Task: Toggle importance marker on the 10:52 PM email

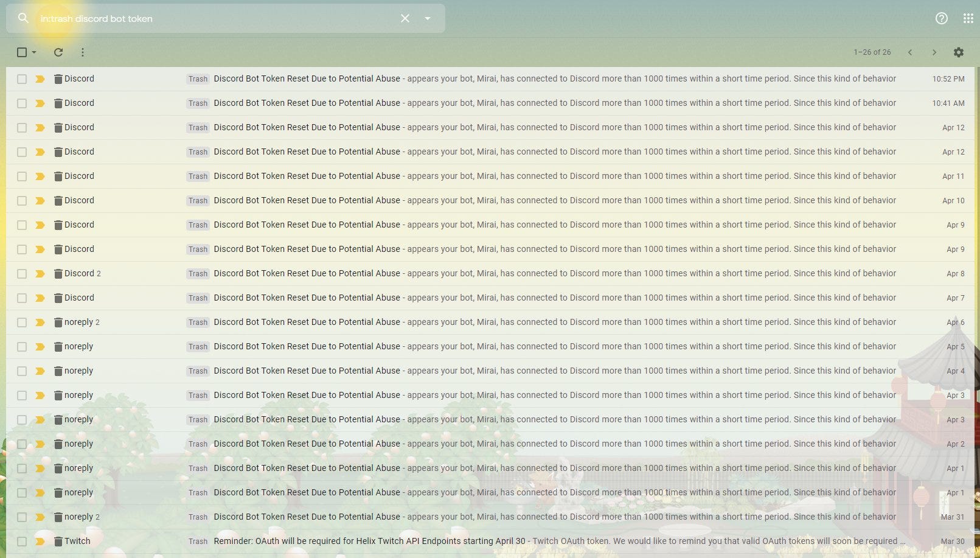Action: (x=40, y=79)
